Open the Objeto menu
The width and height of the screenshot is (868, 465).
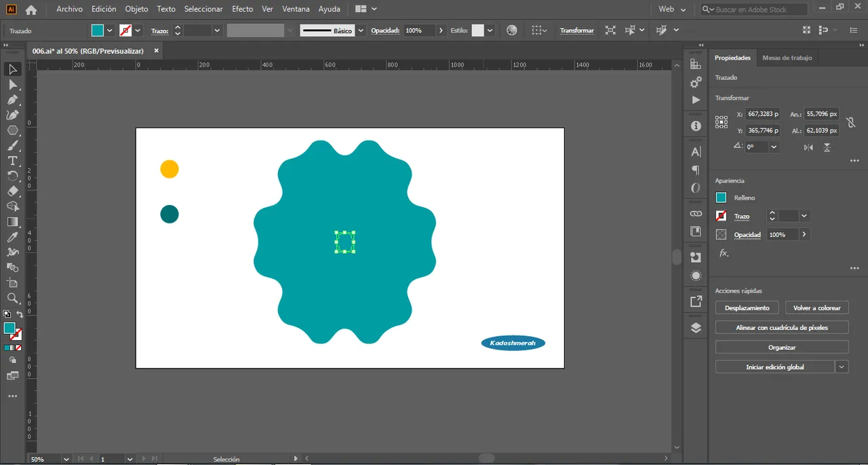(136, 10)
